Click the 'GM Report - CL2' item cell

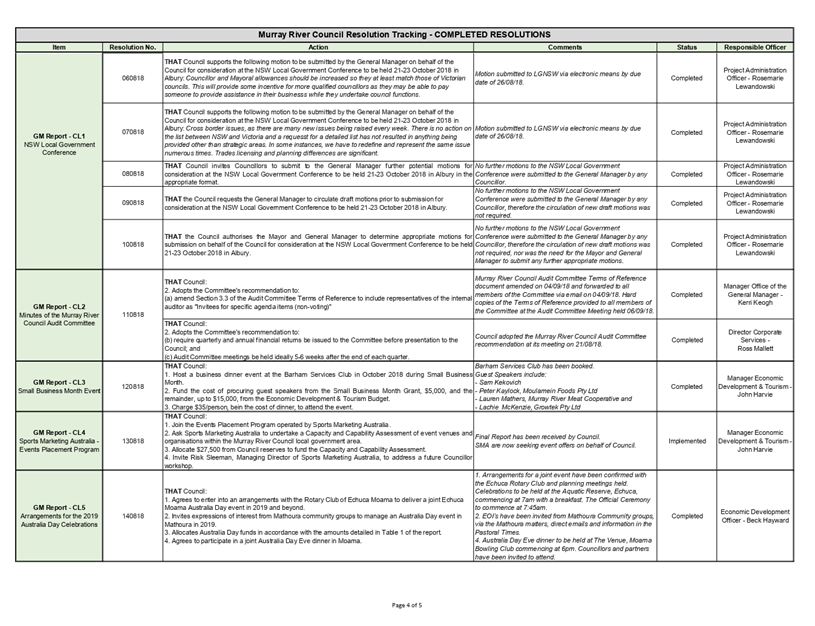(x=59, y=315)
